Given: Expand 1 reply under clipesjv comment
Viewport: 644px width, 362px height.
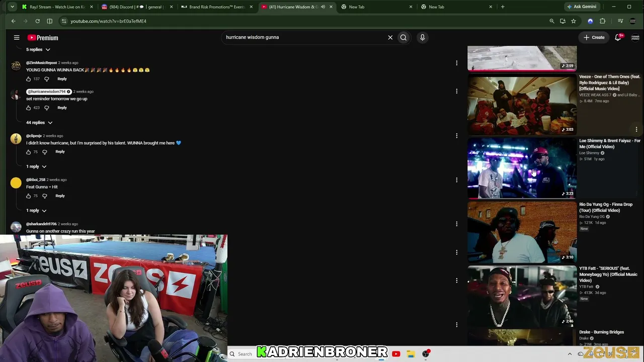Looking at the screenshot, I should point(36,166).
